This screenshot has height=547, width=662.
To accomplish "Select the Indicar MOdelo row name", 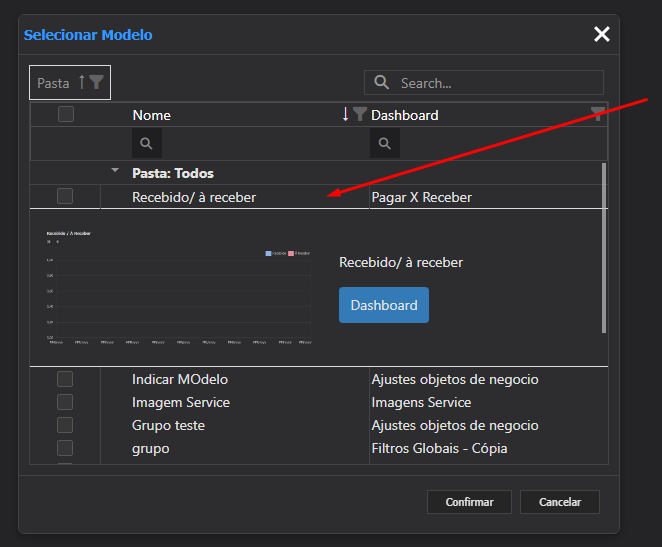I will tap(180, 379).
